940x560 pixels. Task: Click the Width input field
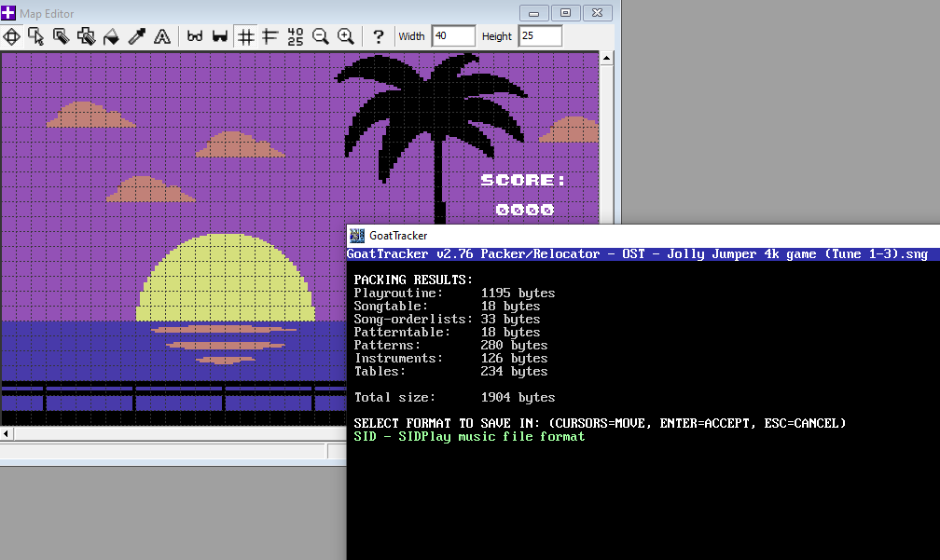(453, 36)
